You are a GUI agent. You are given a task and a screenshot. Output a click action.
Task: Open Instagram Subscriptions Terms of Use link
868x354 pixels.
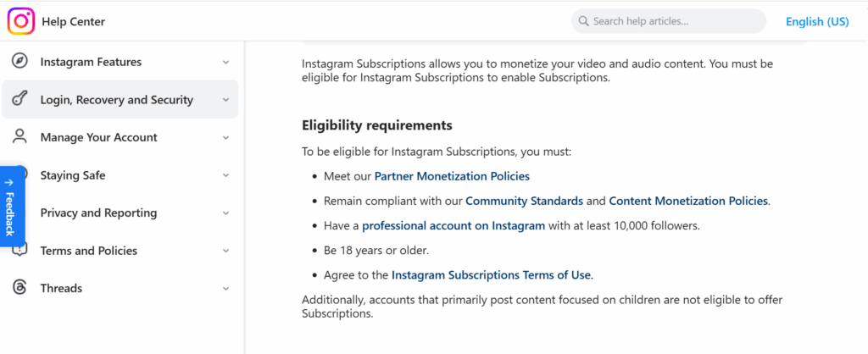click(x=492, y=275)
